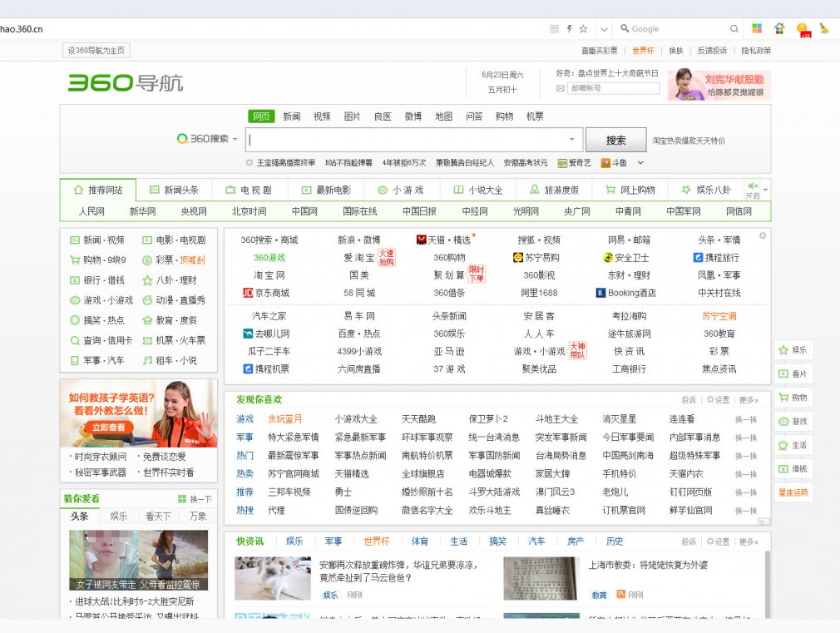Screen dimensions: 840x633
Task: Open floating sidebar 看片 play shortcut
Action: pos(793,373)
